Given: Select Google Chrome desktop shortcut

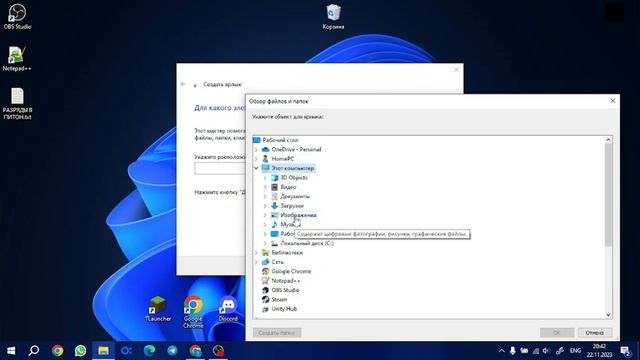Looking at the screenshot, I should pos(193,313).
